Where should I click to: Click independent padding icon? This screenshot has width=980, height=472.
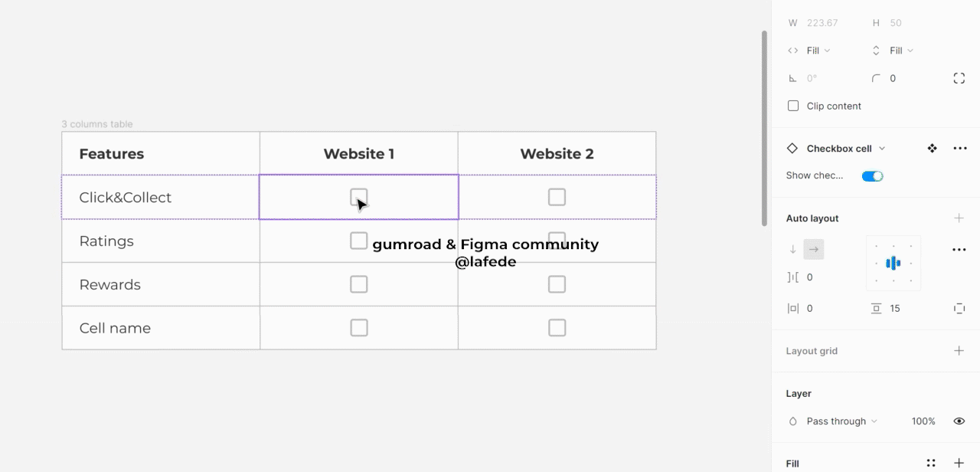pos(959,308)
